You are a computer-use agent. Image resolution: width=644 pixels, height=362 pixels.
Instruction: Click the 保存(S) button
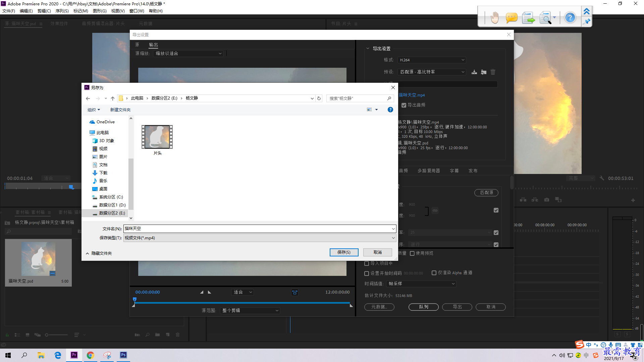click(344, 252)
